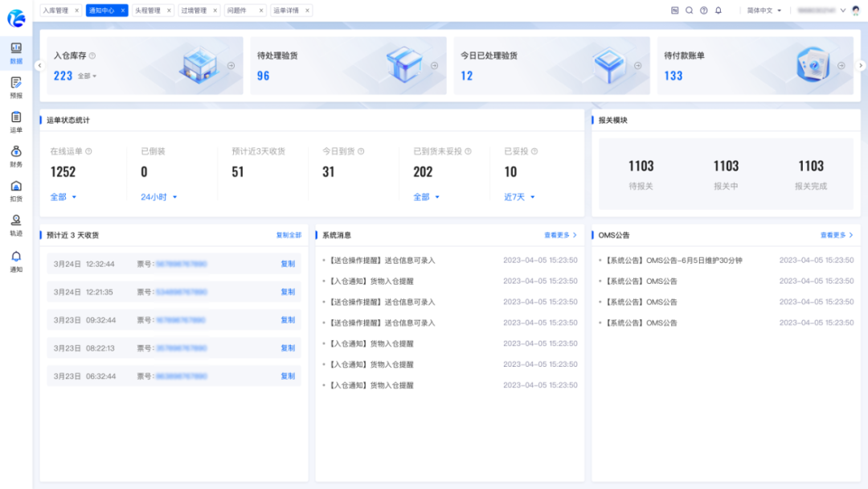Close the 运单详情 tab

307,10
